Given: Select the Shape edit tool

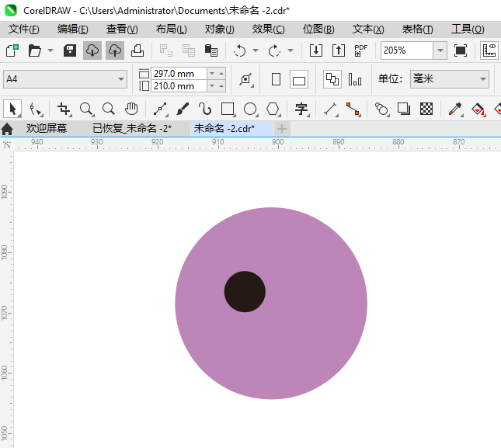Looking at the screenshot, I should [x=35, y=109].
